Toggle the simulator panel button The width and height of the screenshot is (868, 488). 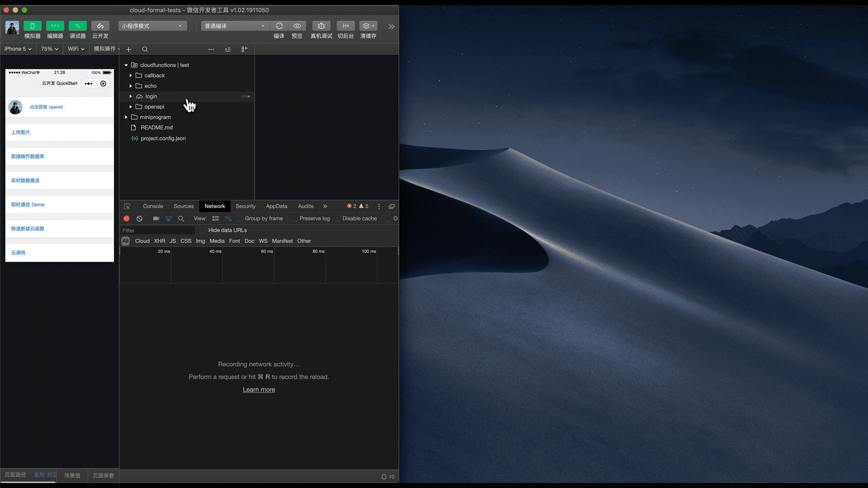pos(32,26)
